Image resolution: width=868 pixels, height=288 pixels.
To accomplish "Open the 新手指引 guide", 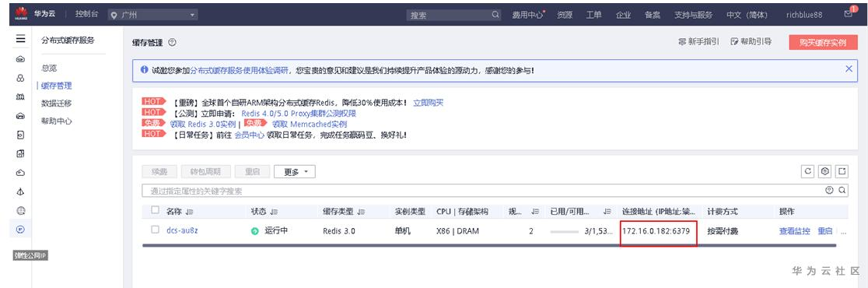I will pyautogui.click(x=698, y=41).
